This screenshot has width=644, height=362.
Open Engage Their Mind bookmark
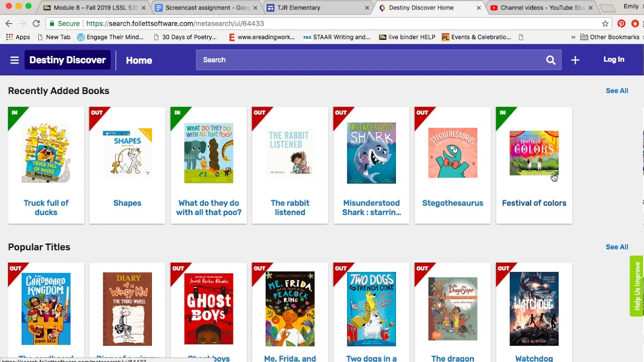[x=110, y=37]
